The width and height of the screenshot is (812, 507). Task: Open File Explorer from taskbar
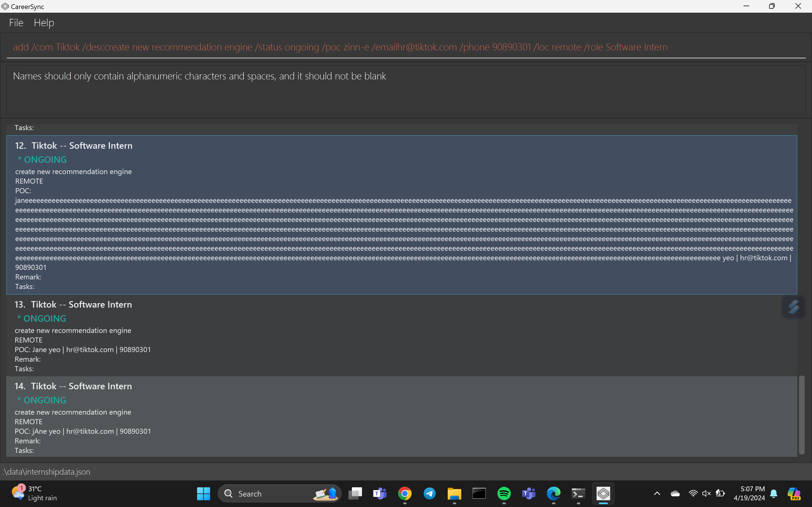point(454,493)
